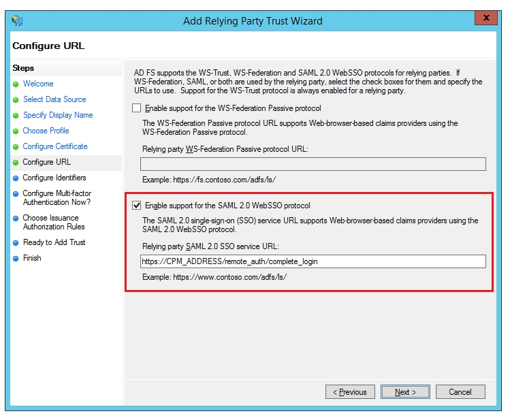Click the blue bullet beside Configure Identifiers

click(16, 178)
